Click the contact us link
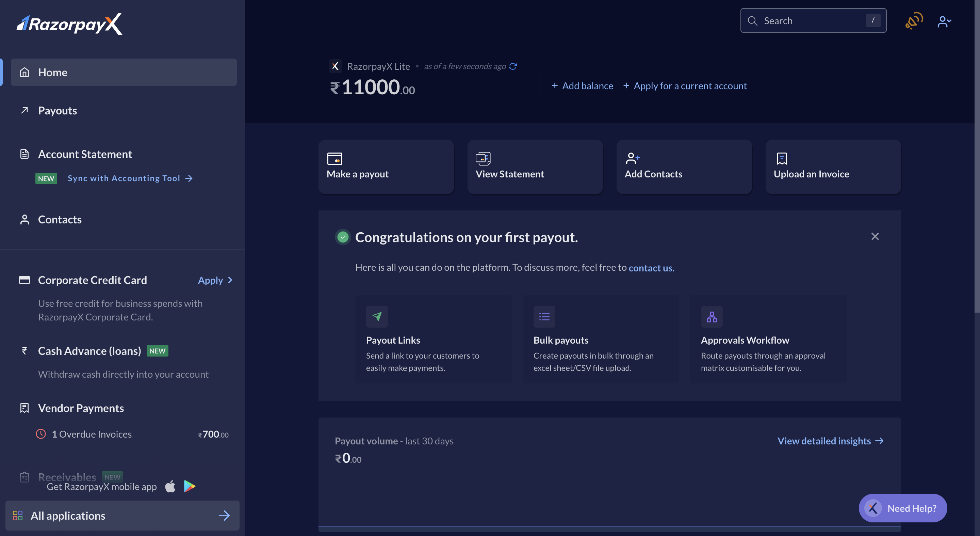Image resolution: width=980 pixels, height=536 pixels. 651,268
